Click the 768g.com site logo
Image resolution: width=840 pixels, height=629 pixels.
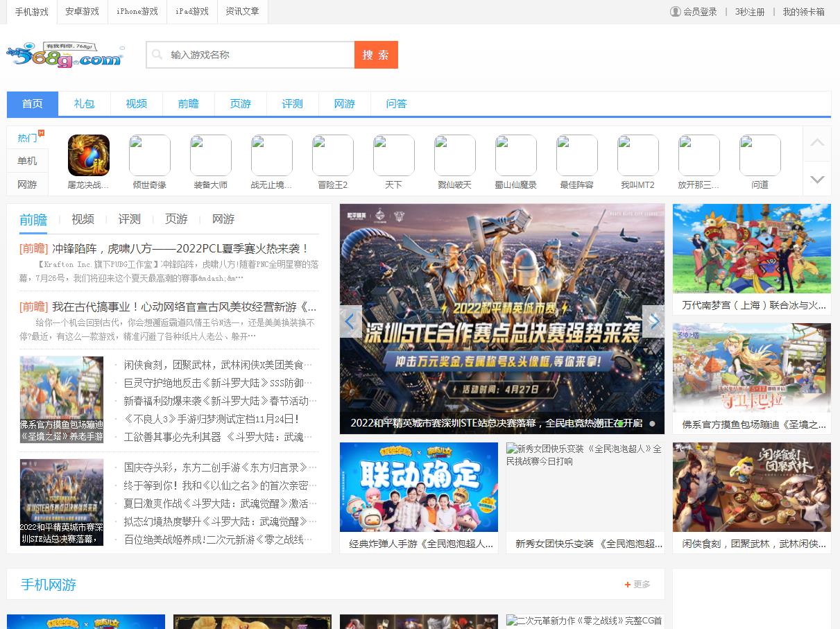[x=65, y=54]
